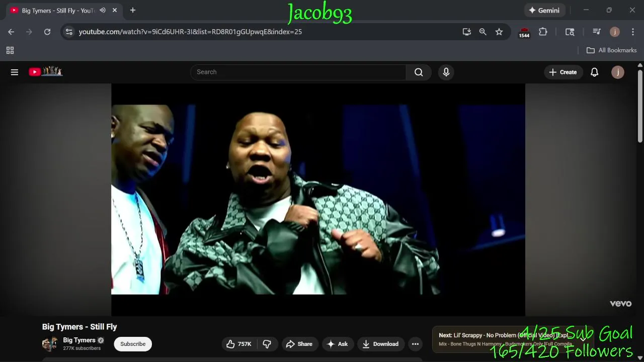
Task: Open the YouTube guide hamburger menu
Action: tap(15, 72)
